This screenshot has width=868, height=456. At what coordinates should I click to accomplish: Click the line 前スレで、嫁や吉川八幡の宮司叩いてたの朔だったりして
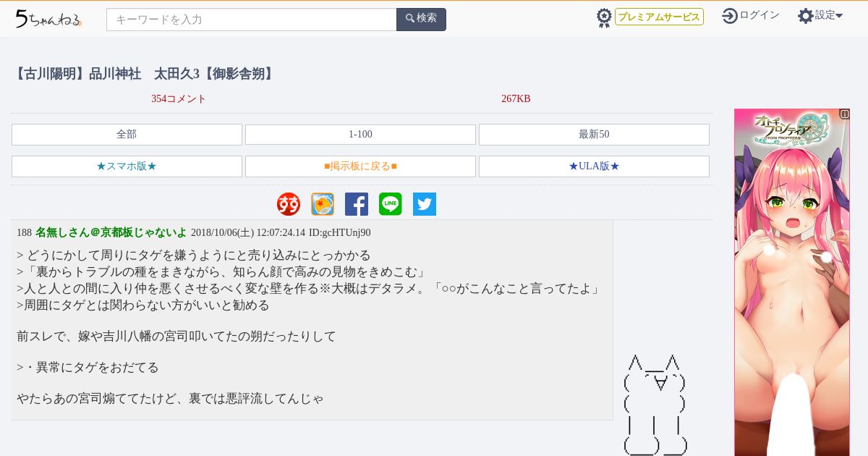click(176, 337)
